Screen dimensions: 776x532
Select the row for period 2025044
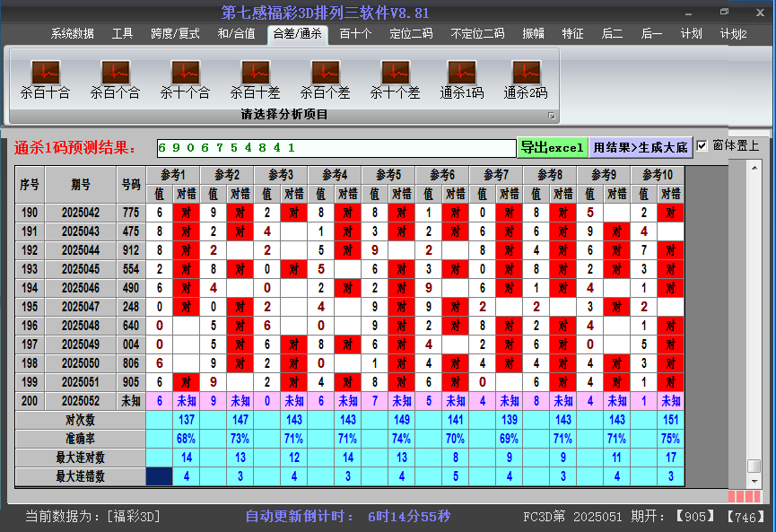tap(349, 250)
